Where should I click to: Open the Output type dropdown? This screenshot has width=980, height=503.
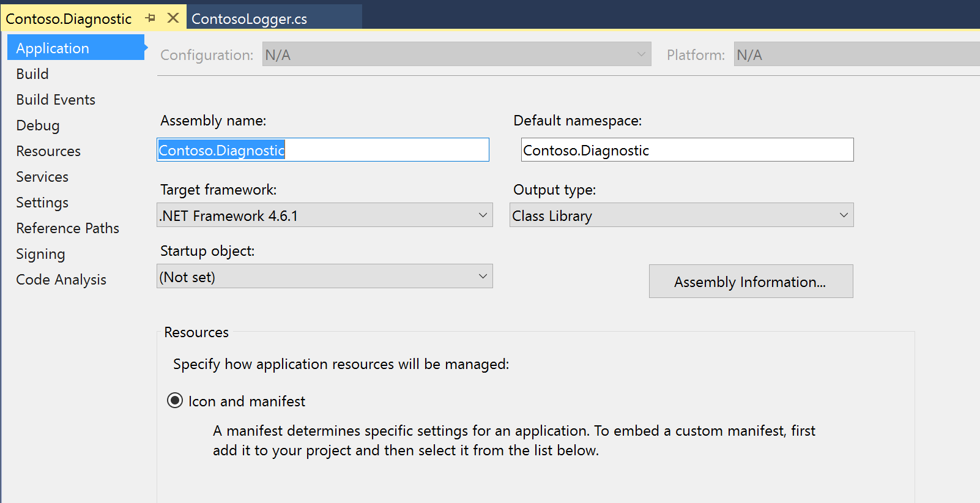[x=681, y=215]
